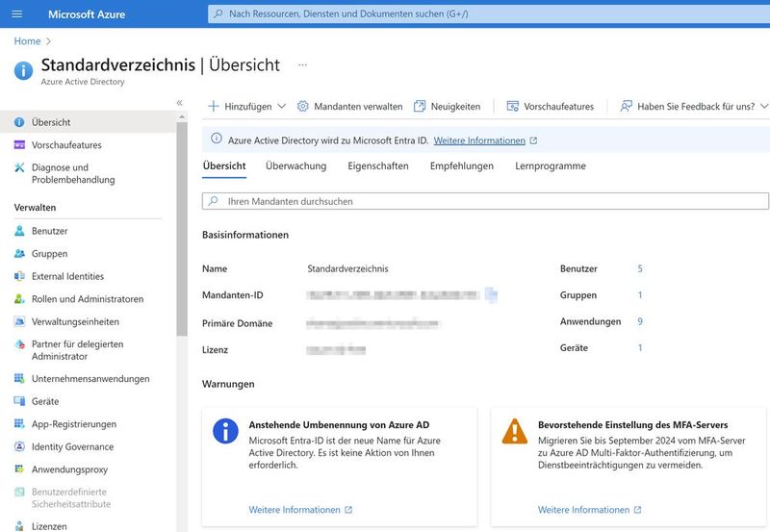The width and height of the screenshot is (770, 532).
Task: Select the Übersicht tab
Action: click(224, 165)
